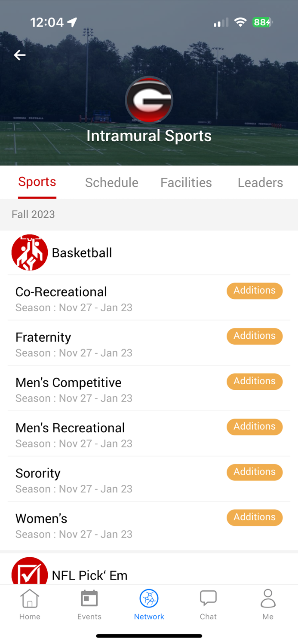Open the Leaders tab
This screenshot has width=298, height=644.
pyautogui.click(x=260, y=182)
